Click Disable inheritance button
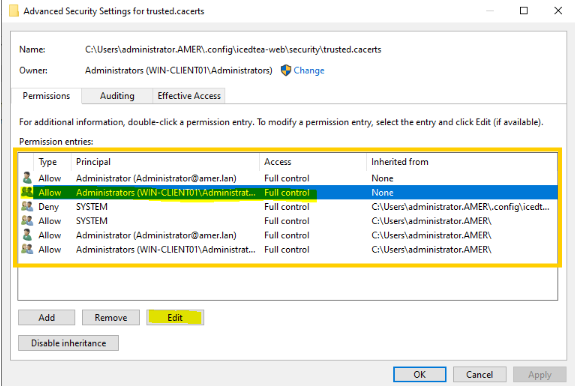575x386 pixels. (x=69, y=343)
